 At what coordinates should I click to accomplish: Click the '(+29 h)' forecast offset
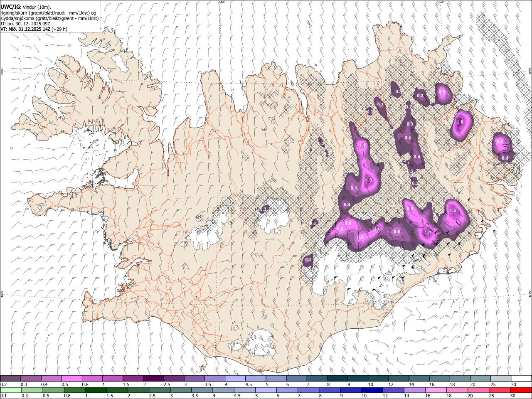60,29
